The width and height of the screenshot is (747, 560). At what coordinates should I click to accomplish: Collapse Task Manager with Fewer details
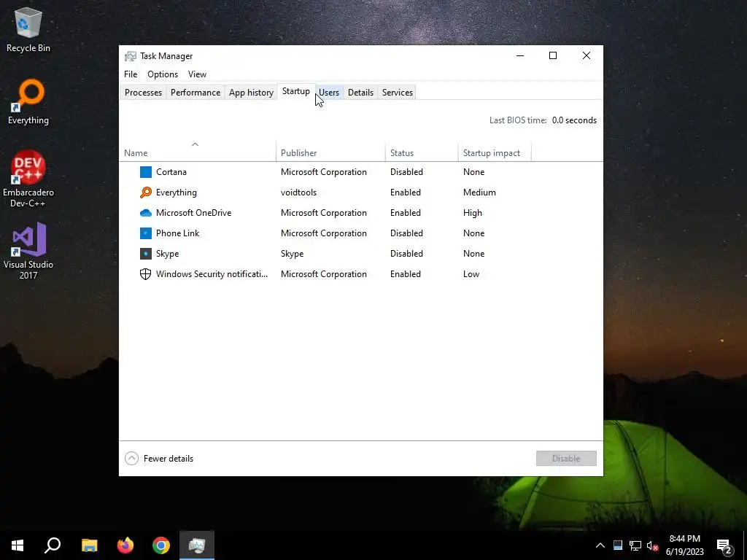pos(159,459)
